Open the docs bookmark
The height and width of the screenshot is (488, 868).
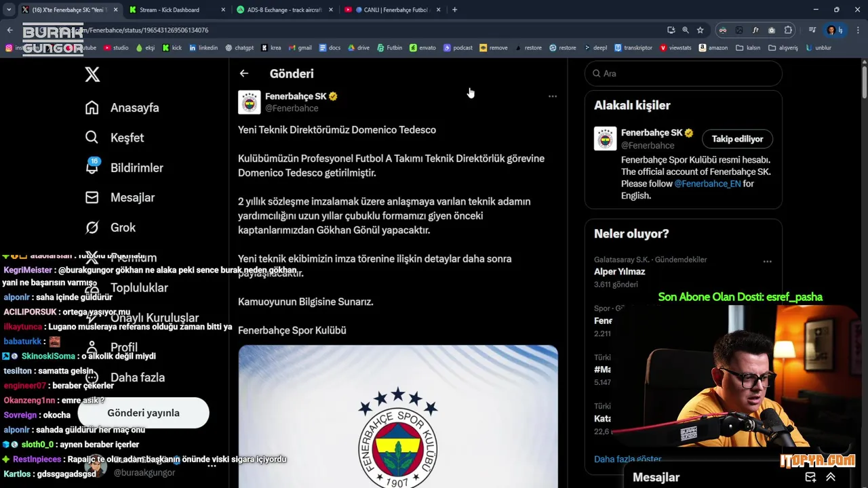[x=330, y=48]
